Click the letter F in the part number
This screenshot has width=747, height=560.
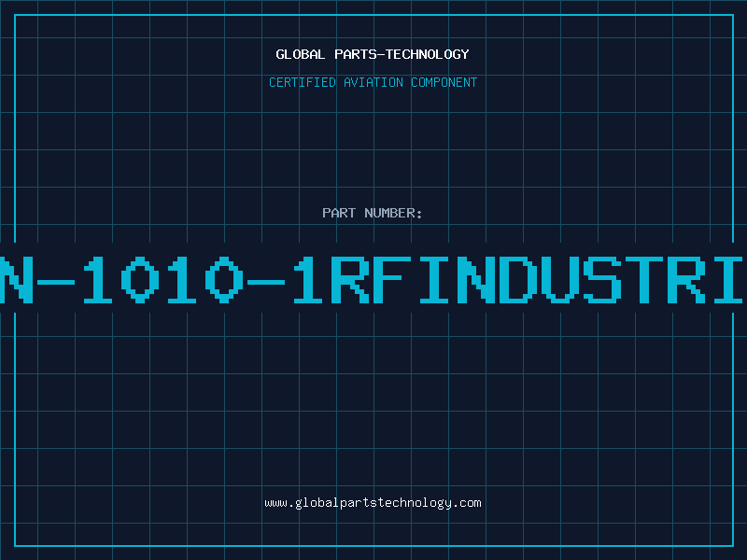[395, 278]
